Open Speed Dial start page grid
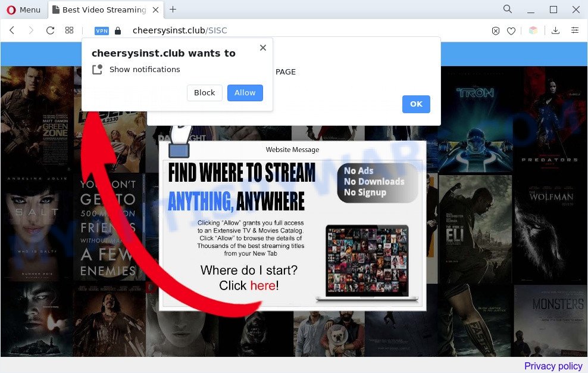 [70, 30]
